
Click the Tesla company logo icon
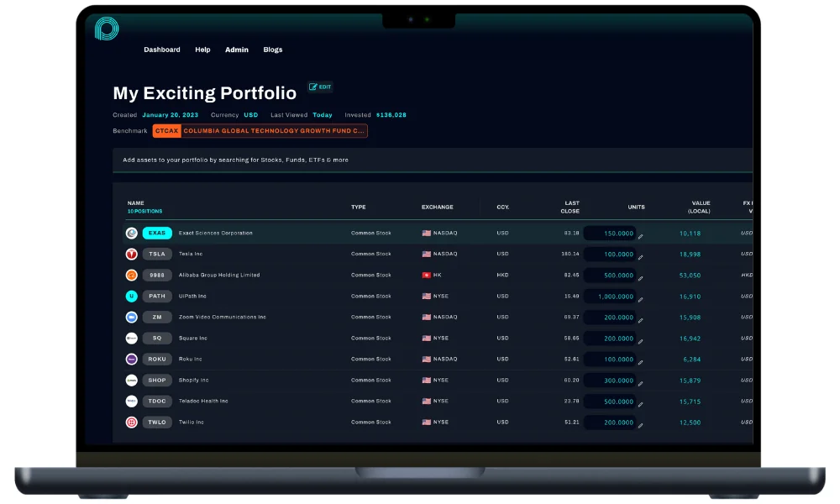pyautogui.click(x=132, y=254)
